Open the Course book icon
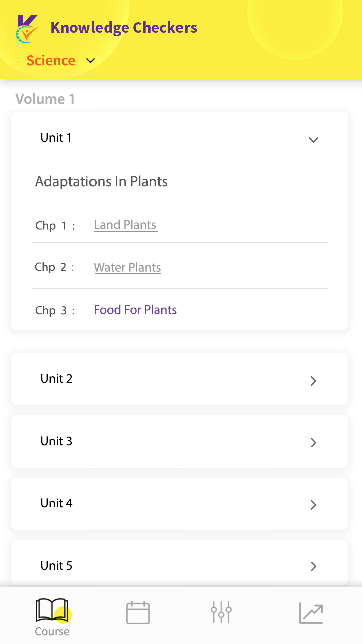Image resolution: width=362 pixels, height=644 pixels. coord(52,611)
